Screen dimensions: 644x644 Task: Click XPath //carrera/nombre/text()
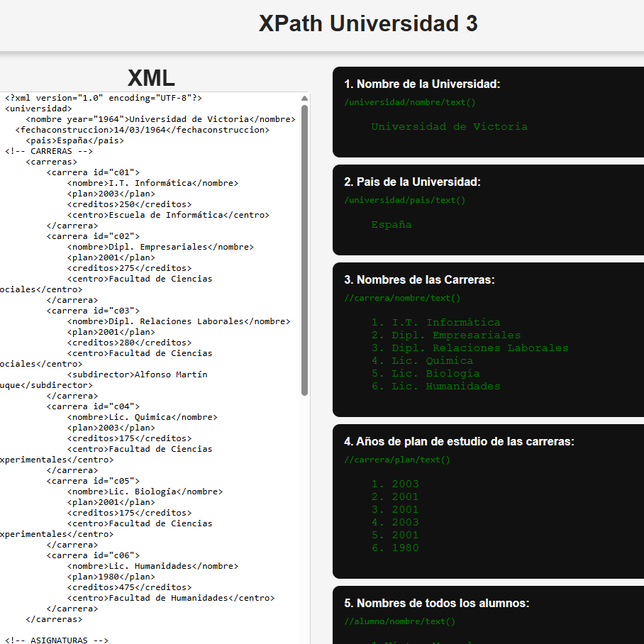[403, 298]
